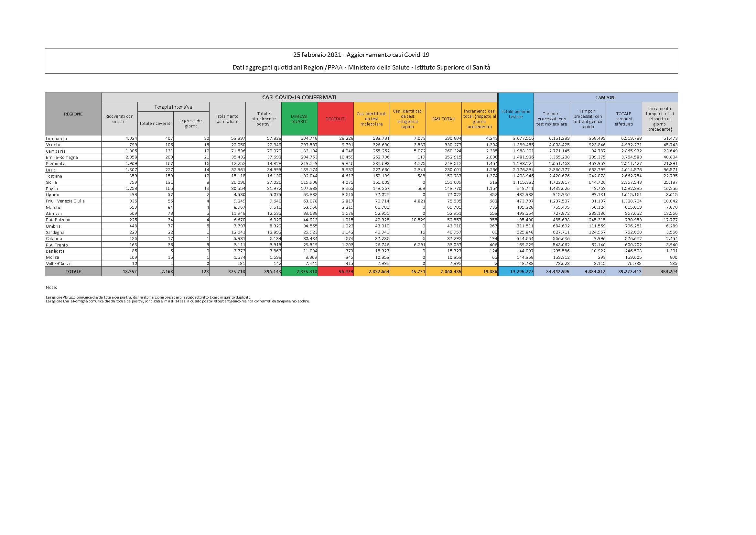Click the TOTALE row label

click(x=73, y=271)
